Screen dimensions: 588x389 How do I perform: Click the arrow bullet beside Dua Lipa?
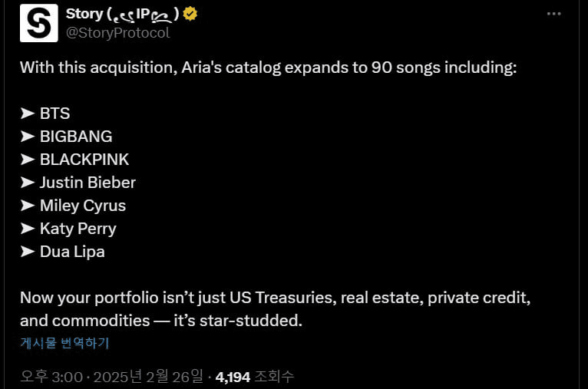coord(28,252)
